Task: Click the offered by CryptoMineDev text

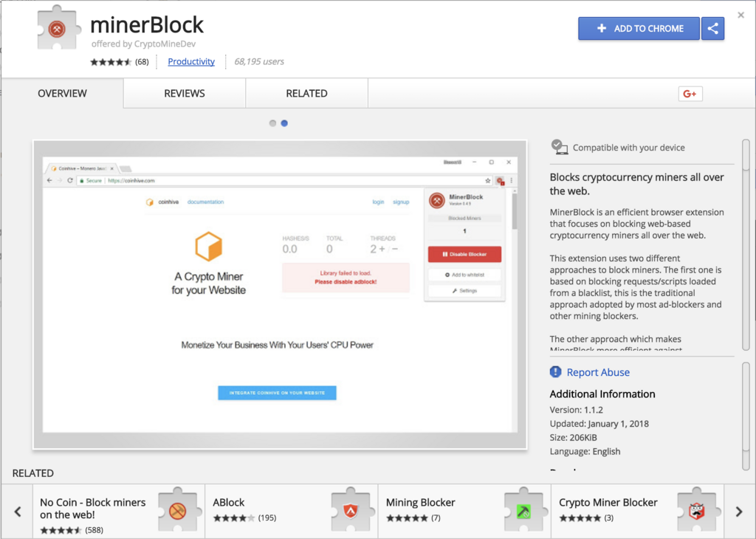Action: [144, 44]
